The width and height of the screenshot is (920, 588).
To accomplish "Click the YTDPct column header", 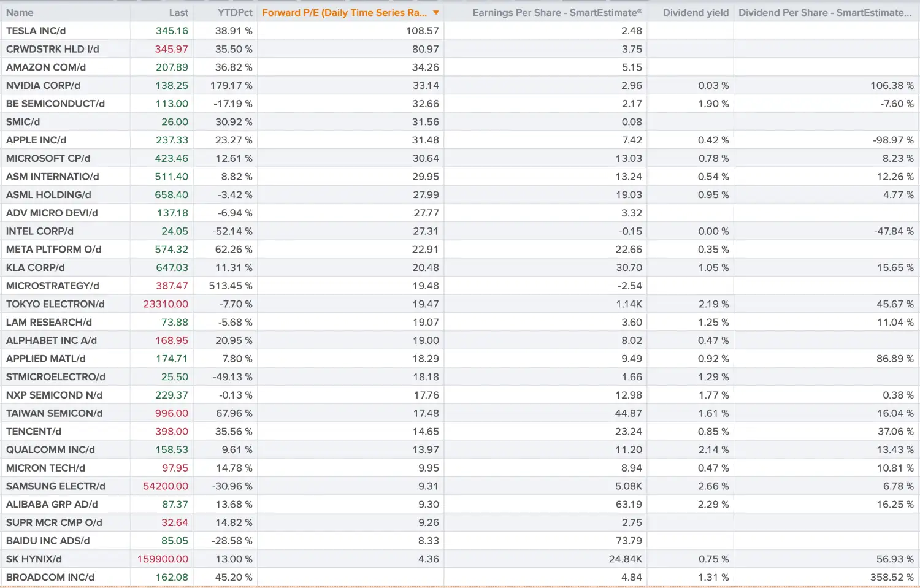I will point(235,13).
